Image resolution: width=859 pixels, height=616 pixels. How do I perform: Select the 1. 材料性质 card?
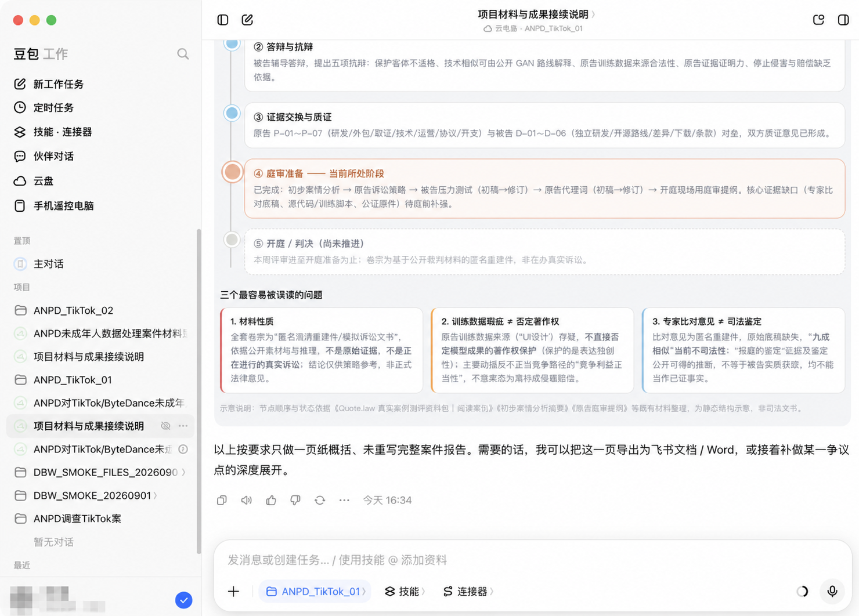[322, 350]
